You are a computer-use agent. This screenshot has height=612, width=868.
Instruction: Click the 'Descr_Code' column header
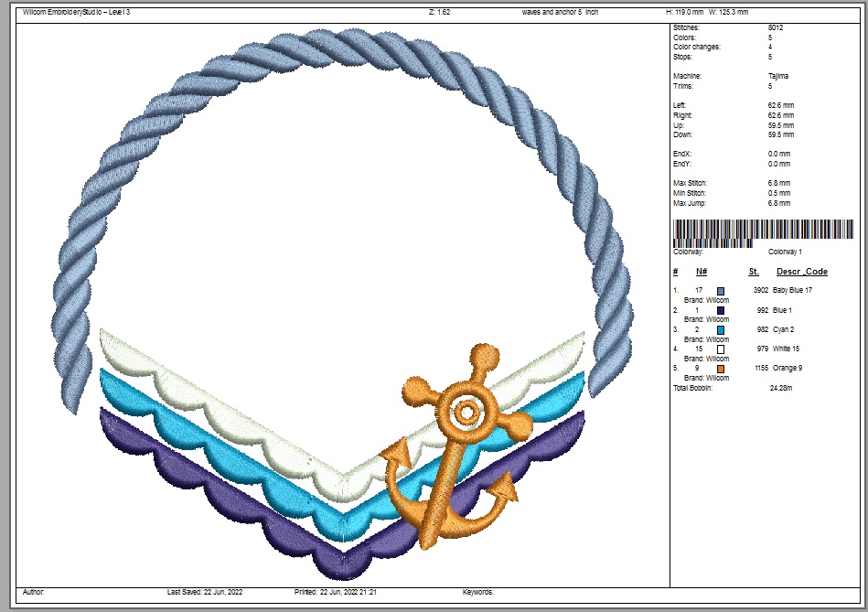802,272
